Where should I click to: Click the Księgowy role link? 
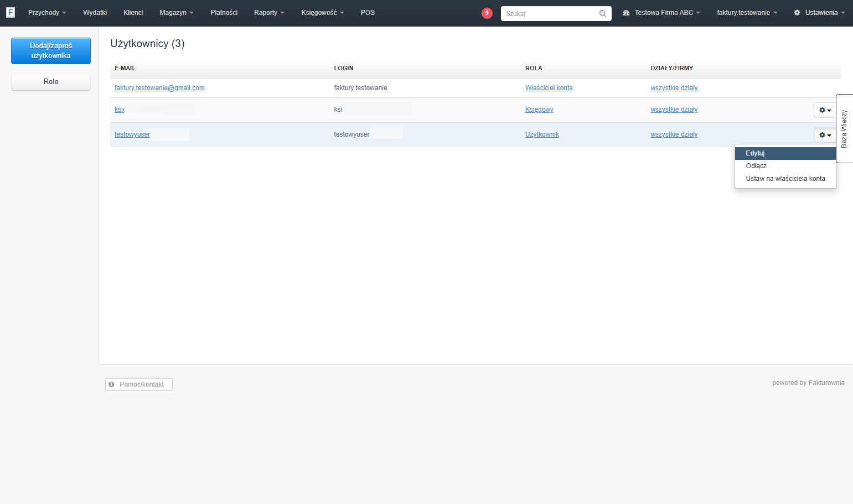pos(539,110)
